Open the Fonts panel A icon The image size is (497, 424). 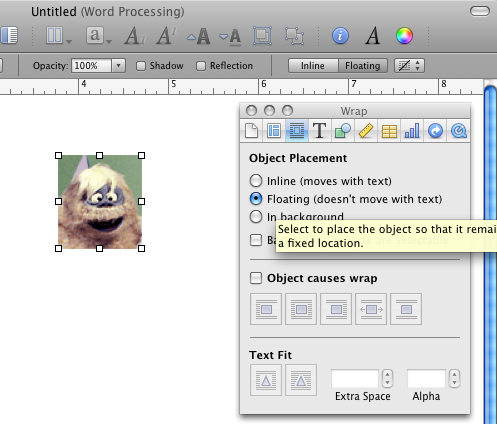tap(372, 36)
